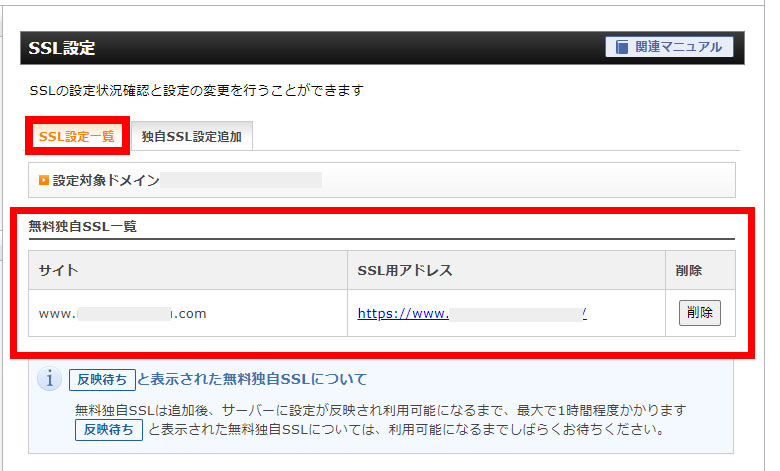Click the 設定対象ドメイン label
Image resolution: width=780 pixels, height=471 pixels.
pyautogui.click(x=106, y=180)
